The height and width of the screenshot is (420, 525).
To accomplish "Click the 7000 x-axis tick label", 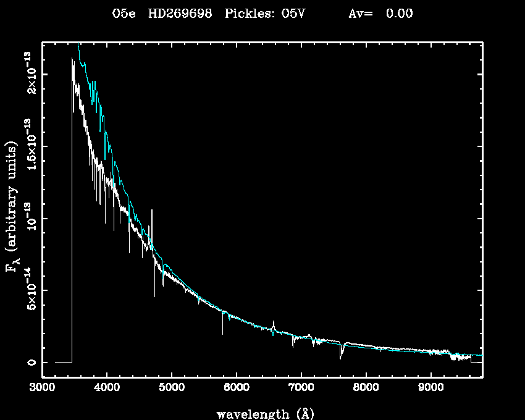I will (x=301, y=387).
